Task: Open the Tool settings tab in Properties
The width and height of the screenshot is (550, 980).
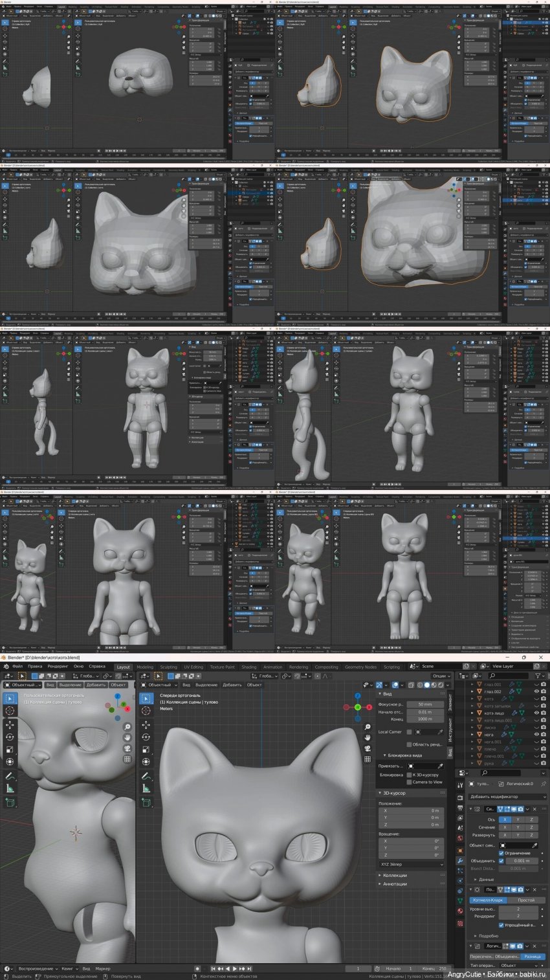Action: pyautogui.click(x=460, y=785)
